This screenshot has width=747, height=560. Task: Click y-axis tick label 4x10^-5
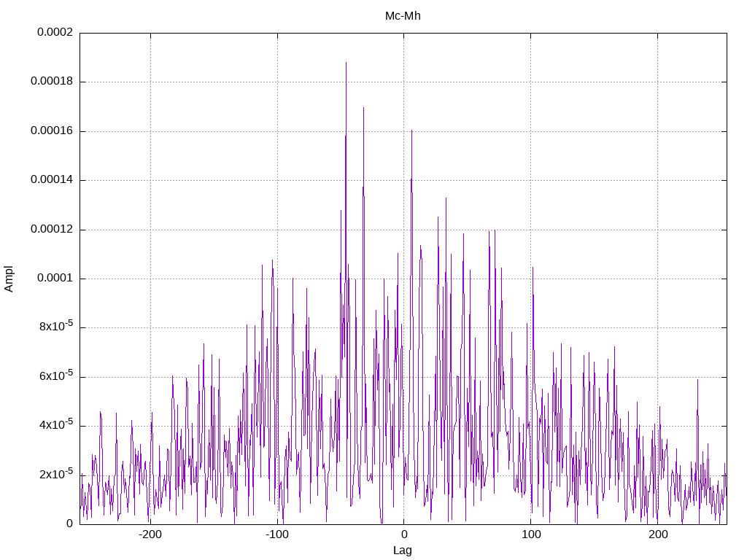(56, 425)
